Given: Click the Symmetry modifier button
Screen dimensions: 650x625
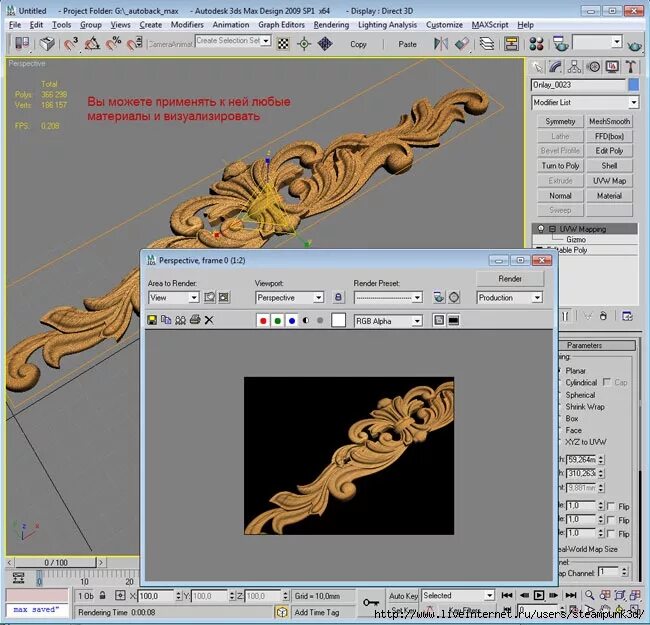Looking at the screenshot, I should pos(560,121).
